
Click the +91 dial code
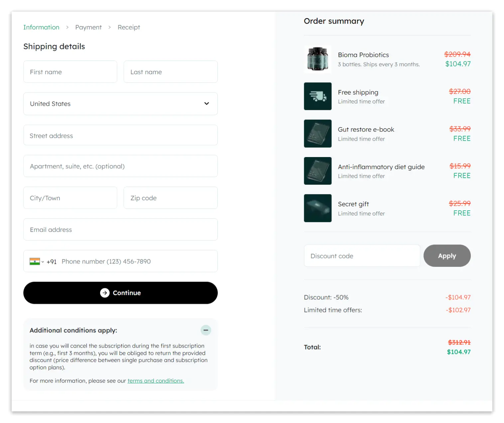52,262
